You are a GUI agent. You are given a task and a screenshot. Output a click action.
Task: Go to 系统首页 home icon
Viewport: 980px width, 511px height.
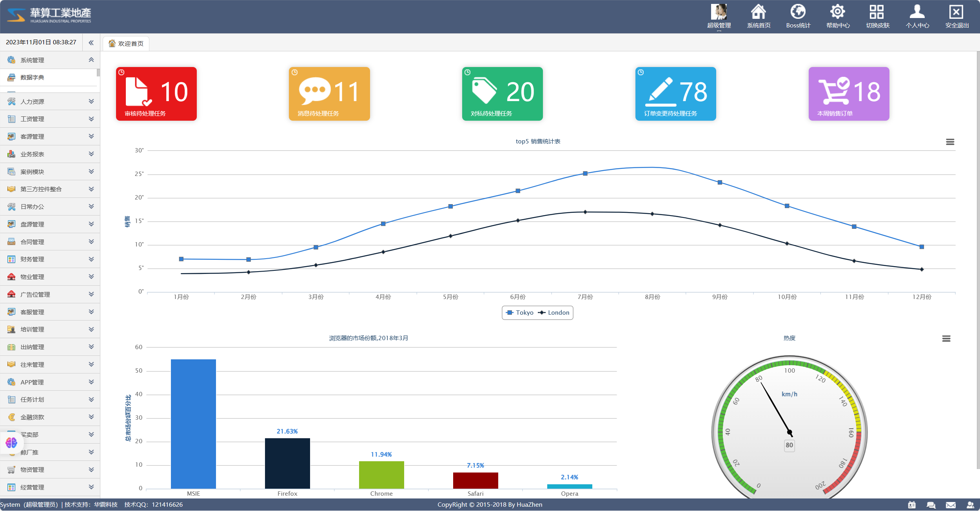pyautogui.click(x=759, y=11)
